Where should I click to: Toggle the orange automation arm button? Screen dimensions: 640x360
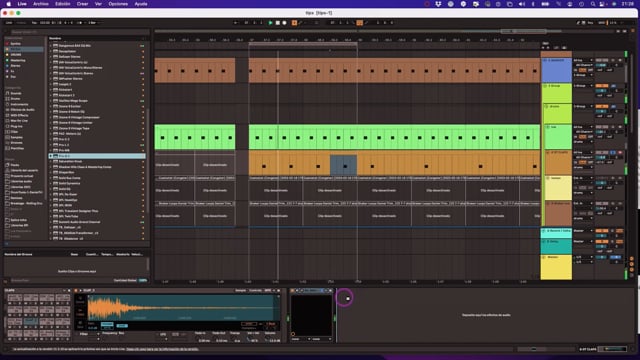point(294,23)
